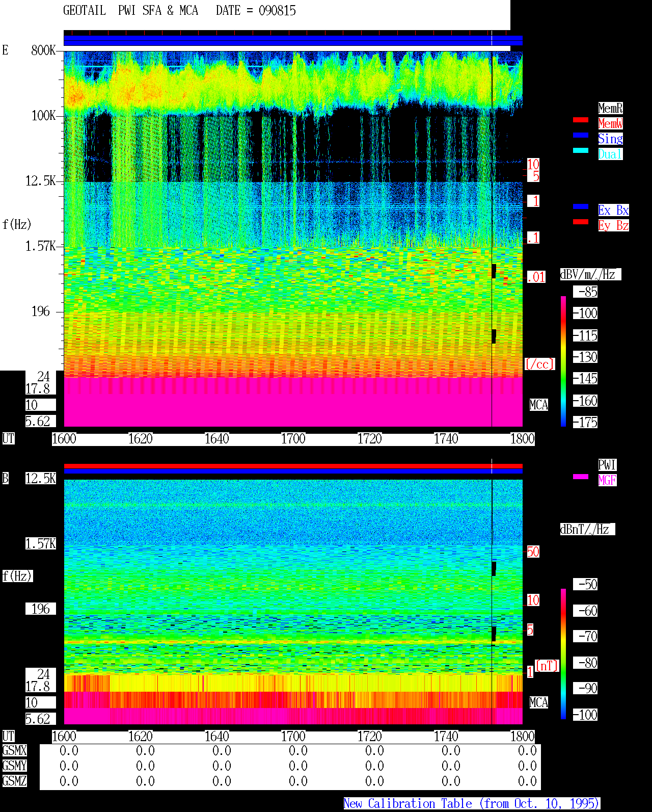Click the blue mode bar above E spectrogram
The image size is (652, 812).
[x=293, y=40]
